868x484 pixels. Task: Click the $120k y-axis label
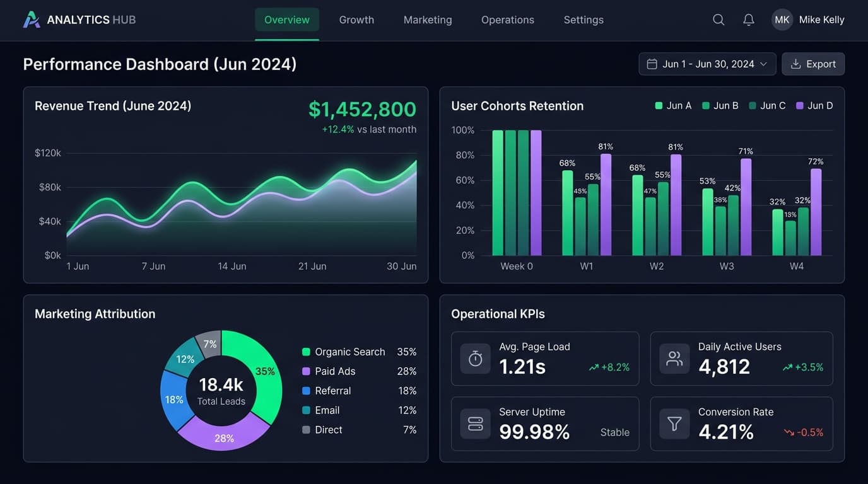click(48, 153)
